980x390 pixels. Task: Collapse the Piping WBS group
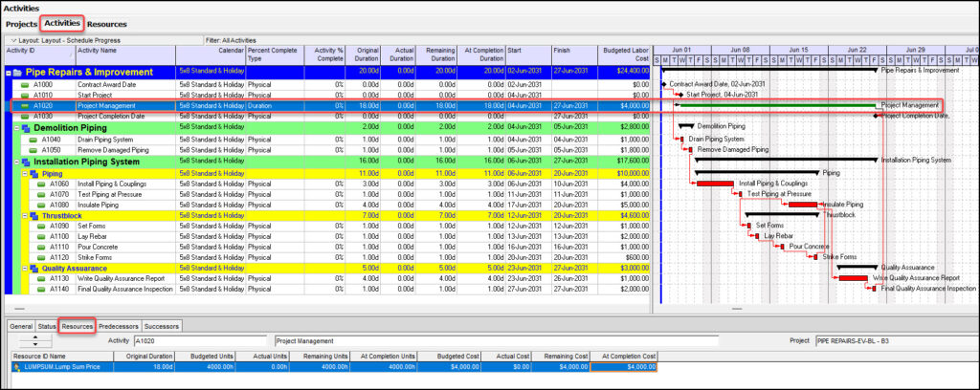tap(25, 173)
